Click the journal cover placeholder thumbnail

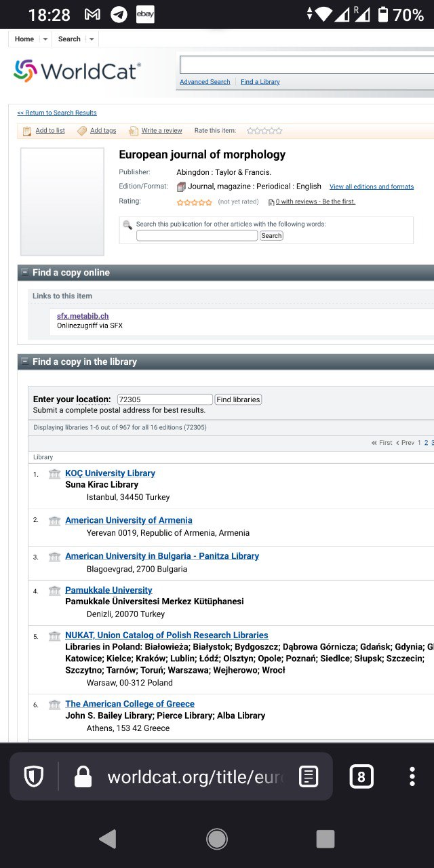[62, 201]
